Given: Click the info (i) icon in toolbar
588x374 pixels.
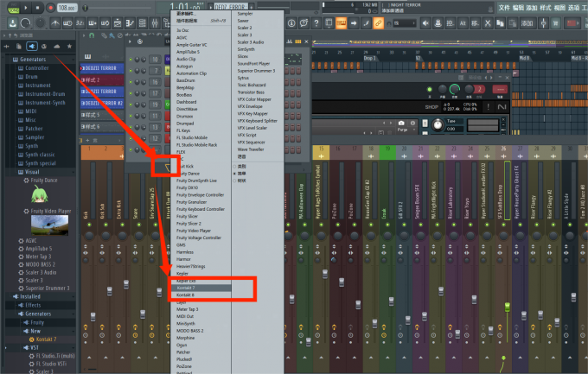Looking at the screenshot, I should (x=291, y=23).
